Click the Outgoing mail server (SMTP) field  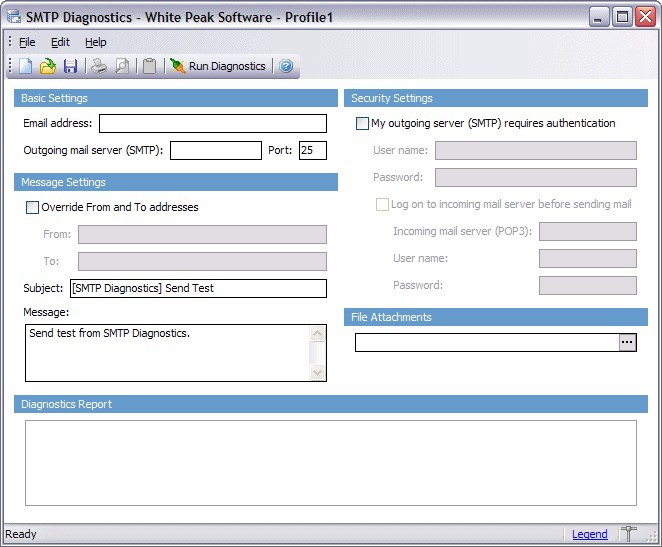pos(216,151)
